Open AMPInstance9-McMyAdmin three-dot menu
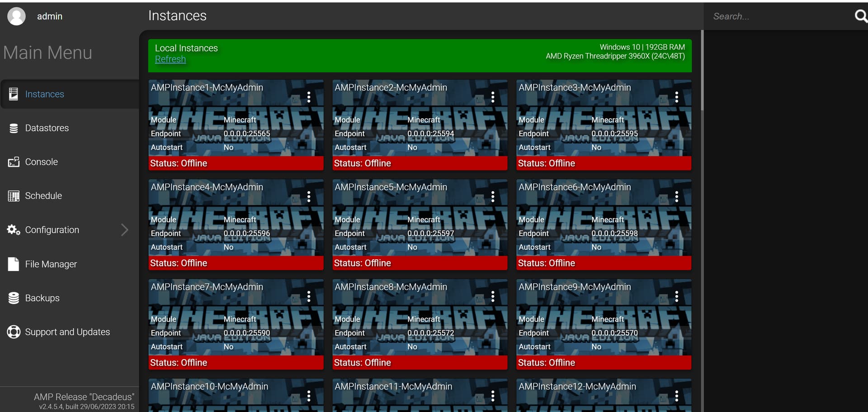Viewport: 868px width, 412px height. pyautogui.click(x=677, y=296)
